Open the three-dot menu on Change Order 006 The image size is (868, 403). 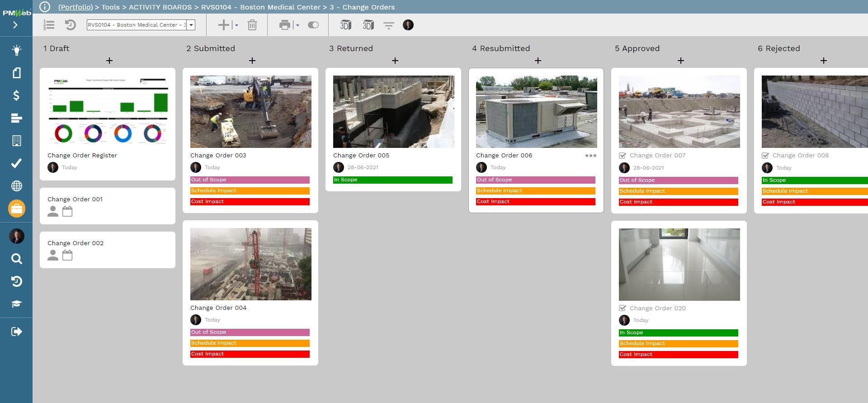click(590, 156)
